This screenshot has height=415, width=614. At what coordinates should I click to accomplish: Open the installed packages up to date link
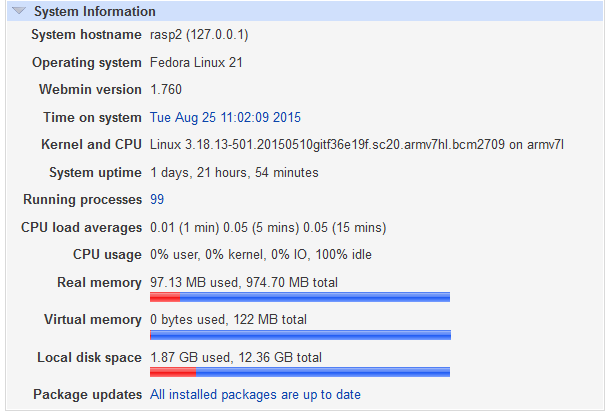click(255, 394)
